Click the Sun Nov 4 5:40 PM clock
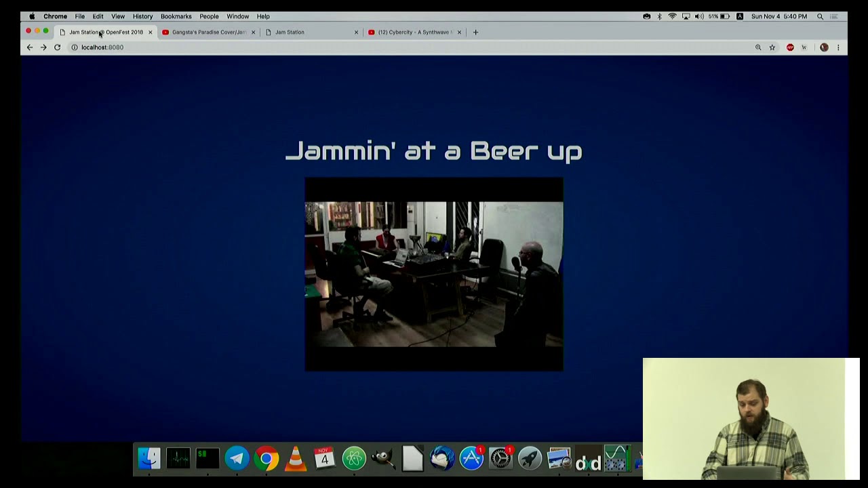This screenshot has width=868, height=488. coord(779,16)
